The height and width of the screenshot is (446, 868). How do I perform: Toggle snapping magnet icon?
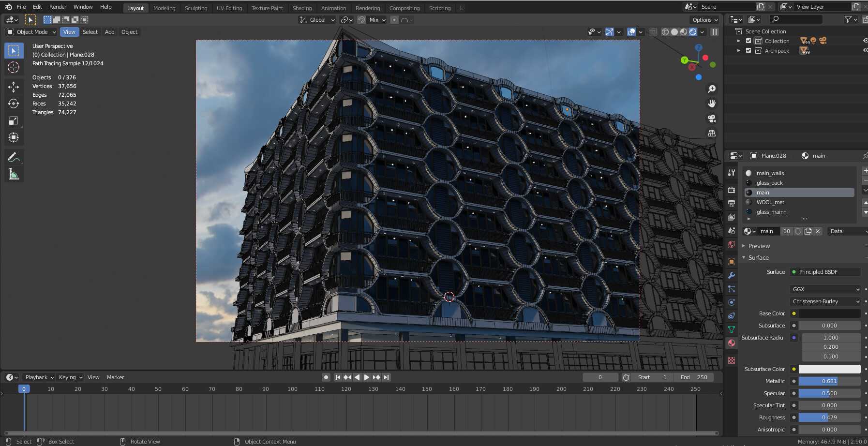coord(361,20)
